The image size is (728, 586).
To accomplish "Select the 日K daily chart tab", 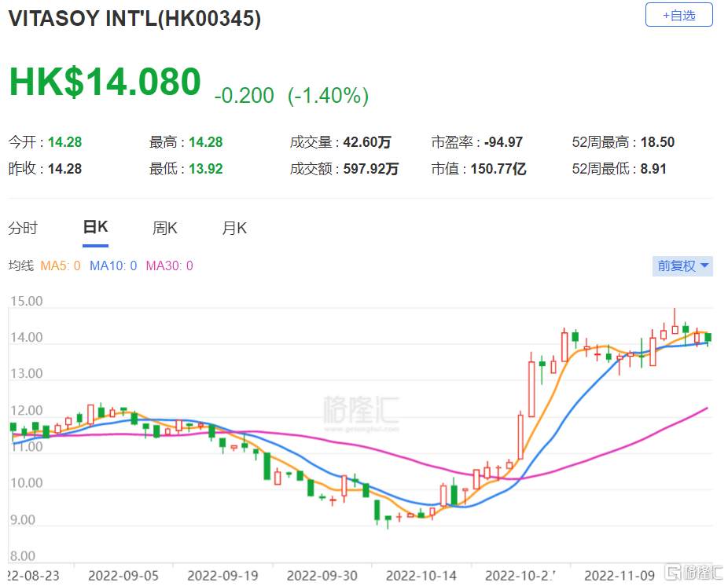I will click(95, 227).
